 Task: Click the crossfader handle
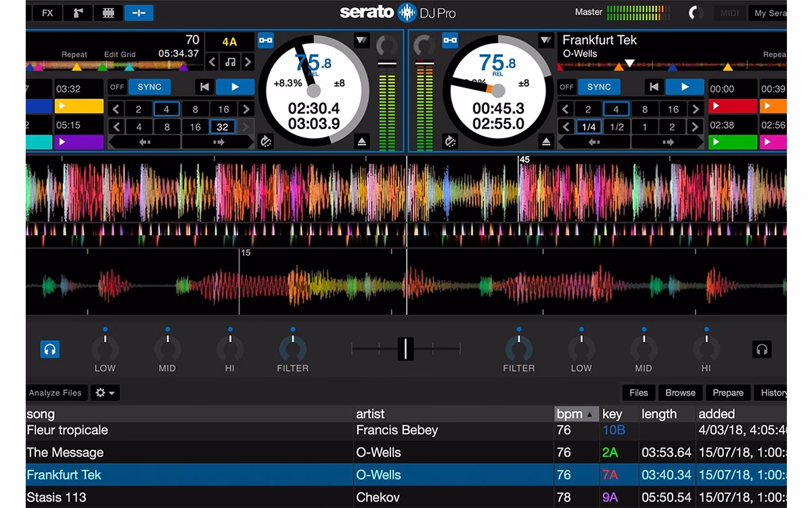pyautogui.click(x=405, y=349)
